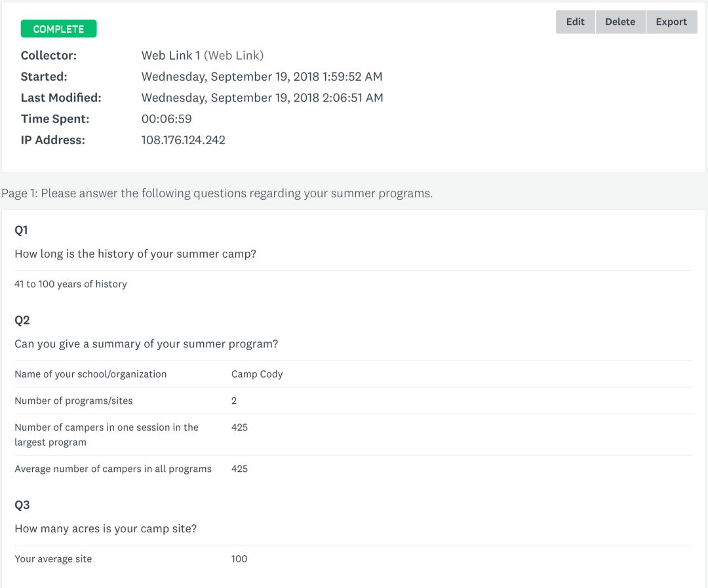Click the Started date and time value

(x=262, y=77)
